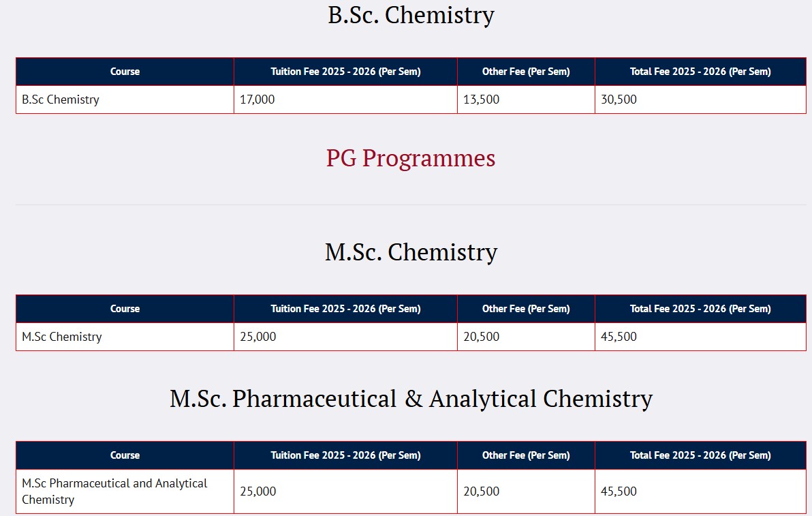Viewport: 812px width, 516px height.
Task: Click Other Fee header in M.Sc Chemistry table
Action: coord(526,309)
